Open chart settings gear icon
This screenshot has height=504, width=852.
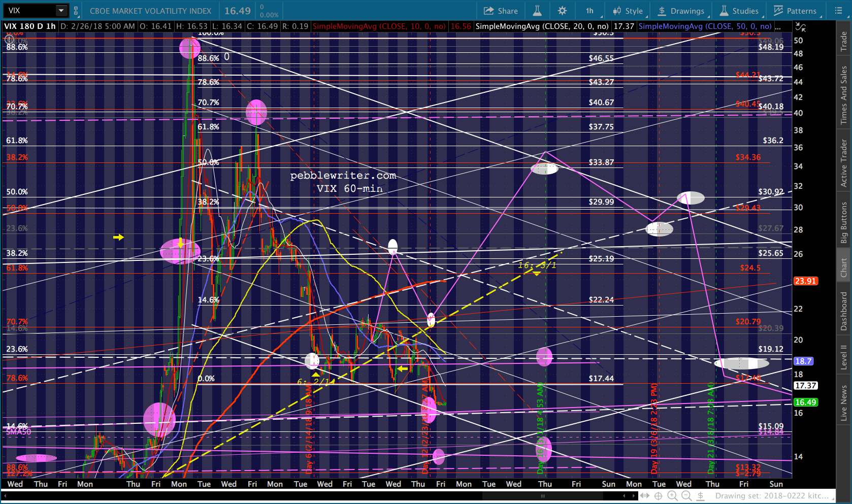pyautogui.click(x=562, y=11)
